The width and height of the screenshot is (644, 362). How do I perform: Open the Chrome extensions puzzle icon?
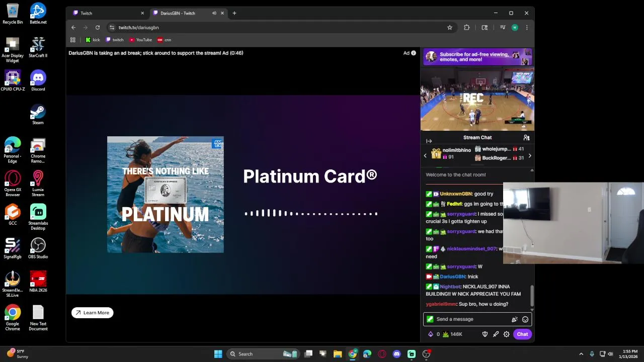[467, 28]
